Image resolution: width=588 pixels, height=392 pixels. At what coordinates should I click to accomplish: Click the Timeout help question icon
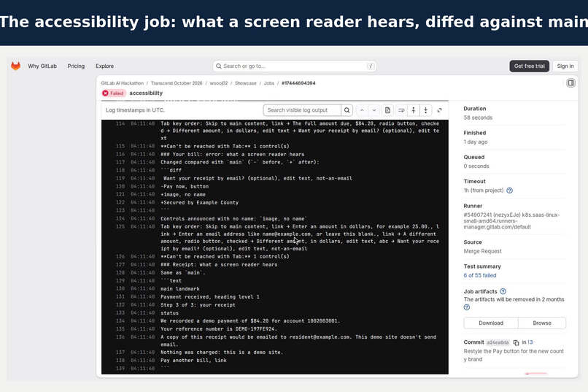[509, 191]
